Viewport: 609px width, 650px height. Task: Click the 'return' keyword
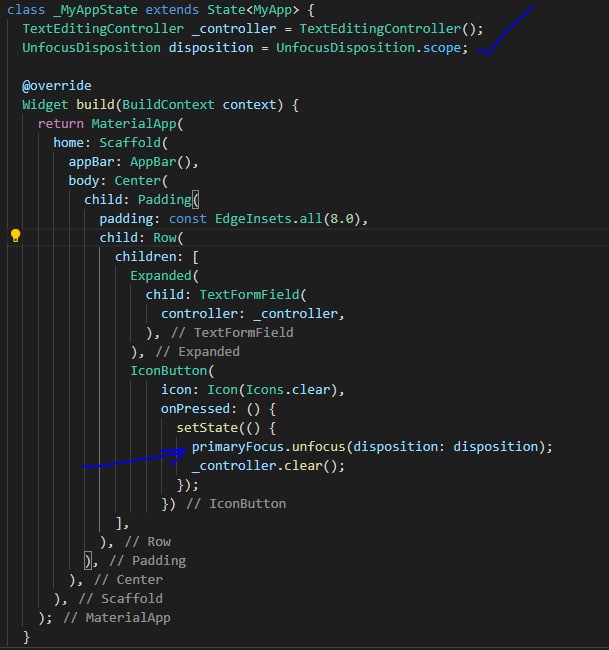61,124
